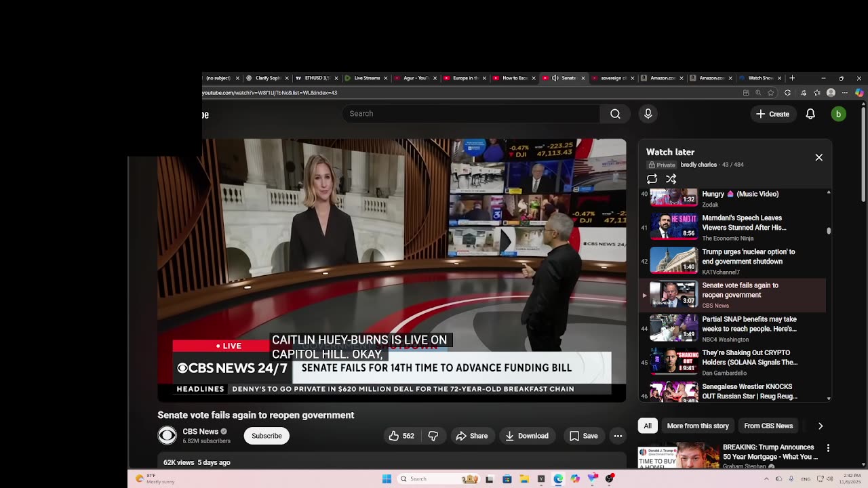The height and width of the screenshot is (488, 868).
Task: Close the Watch later playlist panel
Action: pyautogui.click(x=818, y=157)
